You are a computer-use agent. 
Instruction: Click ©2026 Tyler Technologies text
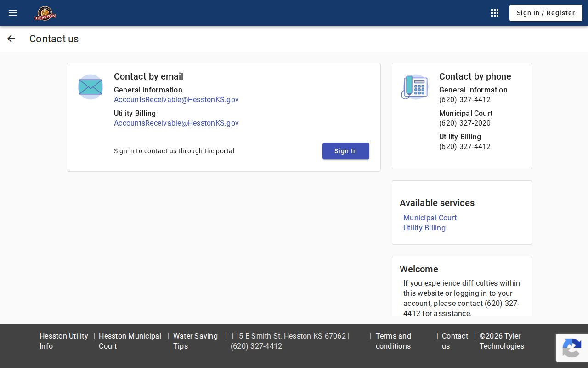502,341
